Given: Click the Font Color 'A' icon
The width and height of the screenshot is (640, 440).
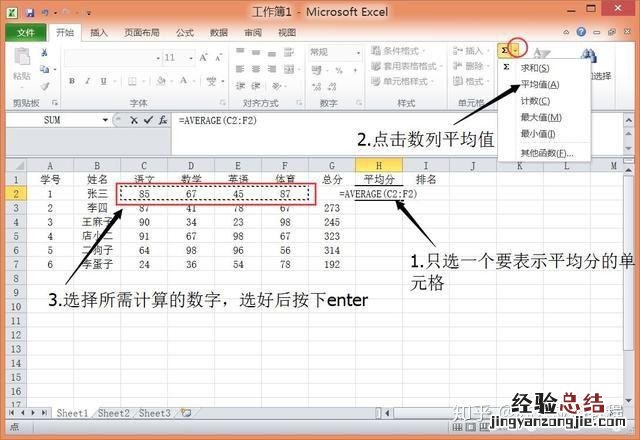Looking at the screenshot, I should click(184, 80).
